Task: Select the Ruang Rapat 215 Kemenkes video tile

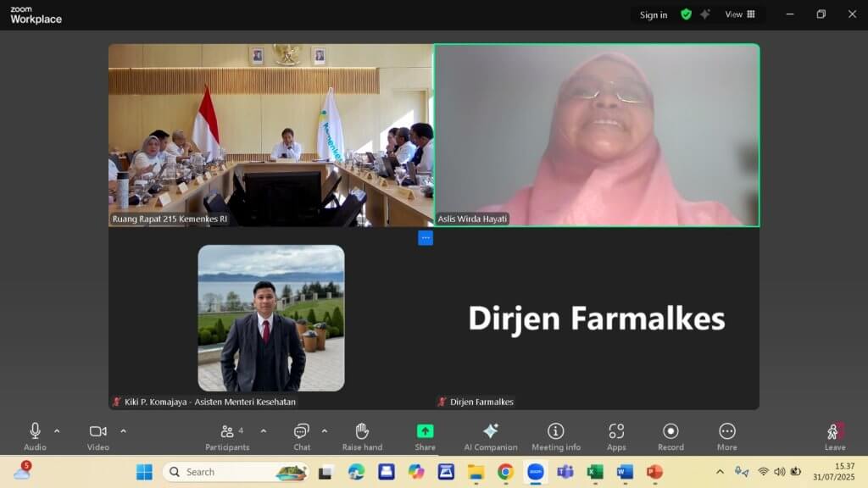Action: pyautogui.click(x=270, y=136)
